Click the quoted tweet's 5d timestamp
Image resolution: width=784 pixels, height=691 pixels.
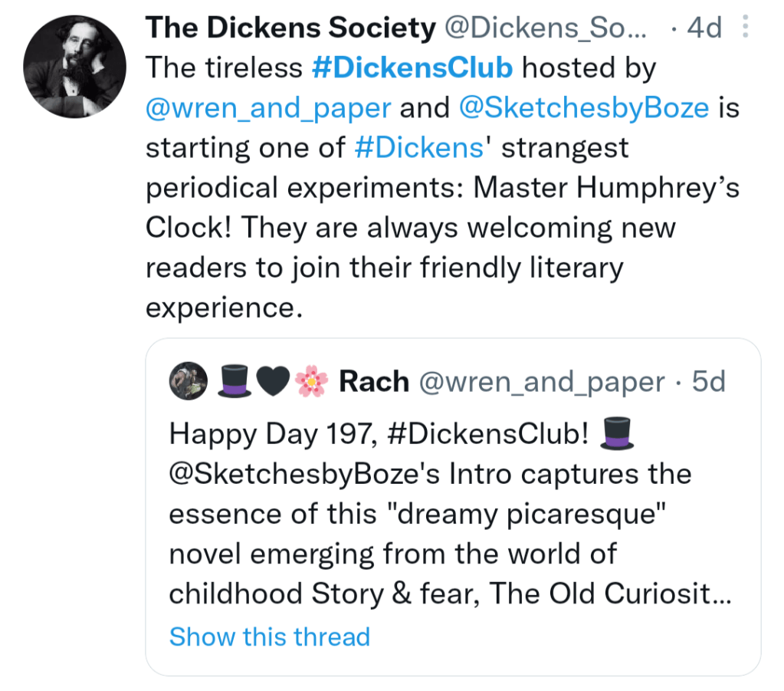[x=708, y=381]
